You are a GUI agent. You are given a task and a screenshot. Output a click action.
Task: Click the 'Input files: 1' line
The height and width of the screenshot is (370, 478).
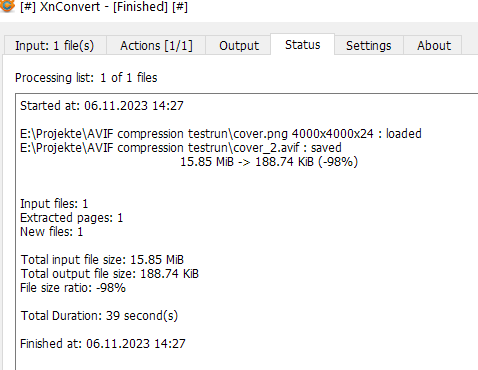click(54, 204)
